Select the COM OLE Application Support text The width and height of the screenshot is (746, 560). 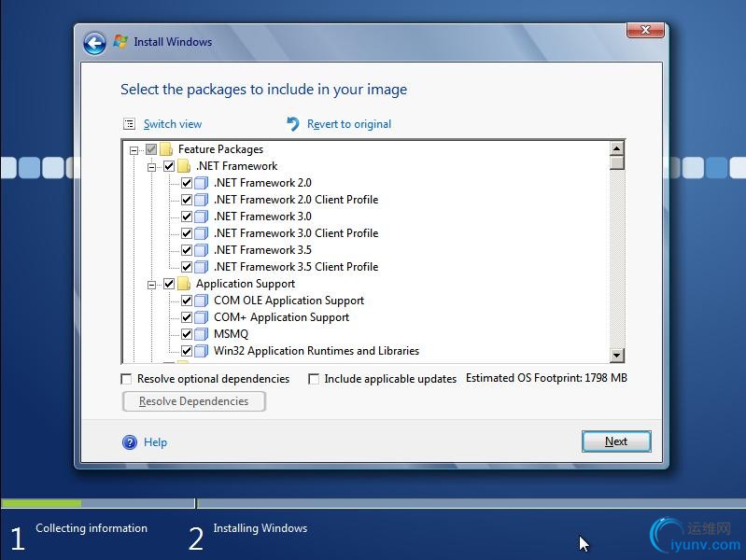coord(289,301)
